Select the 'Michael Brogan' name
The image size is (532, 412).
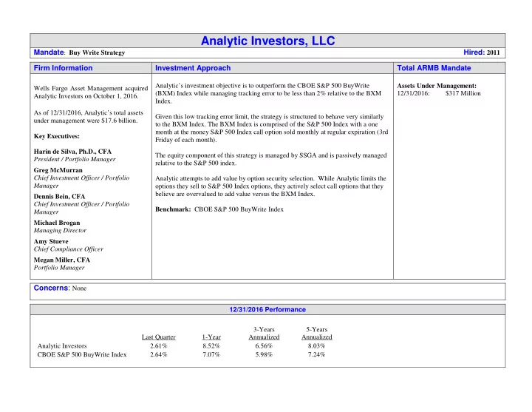[x=57, y=223]
